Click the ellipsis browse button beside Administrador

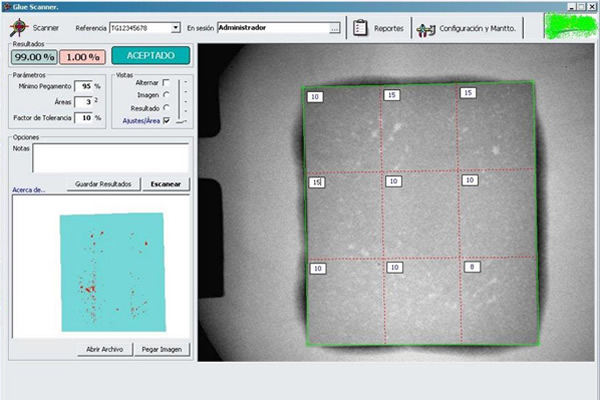click(335, 28)
